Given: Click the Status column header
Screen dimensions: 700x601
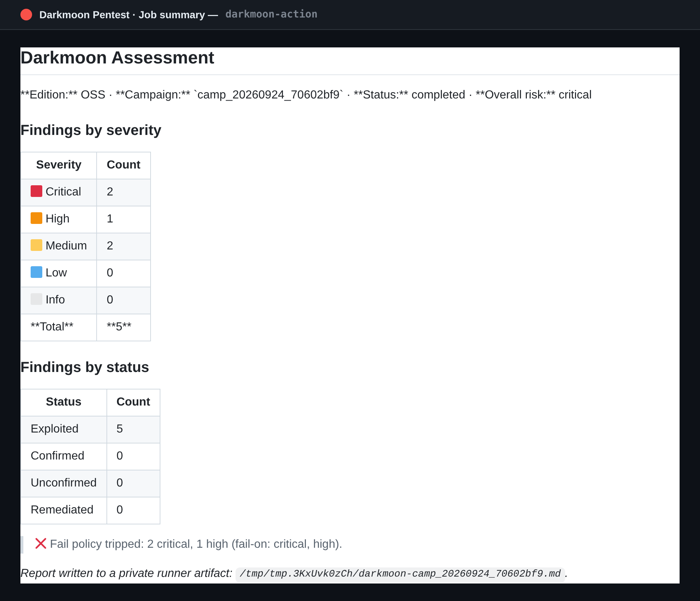Looking at the screenshot, I should click(64, 402).
